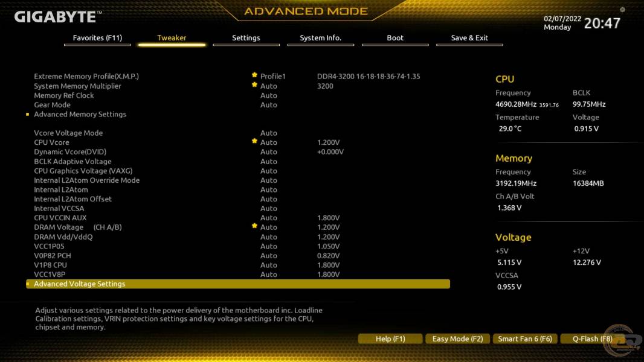This screenshot has width=644, height=362.
Task: Click the GIGABYTE logo
Action: pyautogui.click(x=58, y=17)
